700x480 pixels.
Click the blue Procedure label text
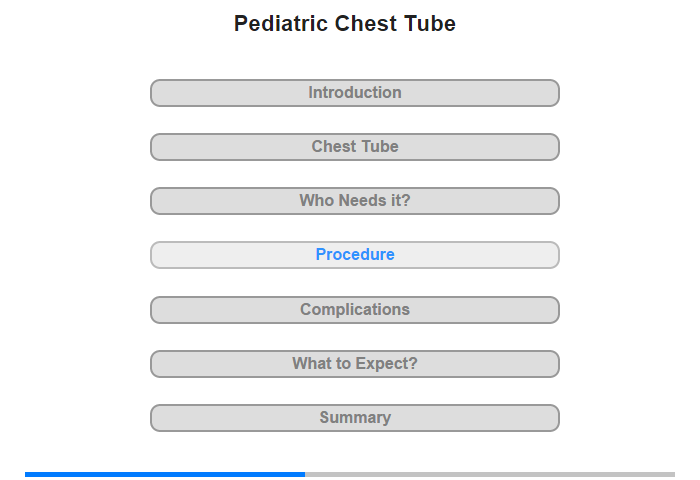(x=355, y=255)
